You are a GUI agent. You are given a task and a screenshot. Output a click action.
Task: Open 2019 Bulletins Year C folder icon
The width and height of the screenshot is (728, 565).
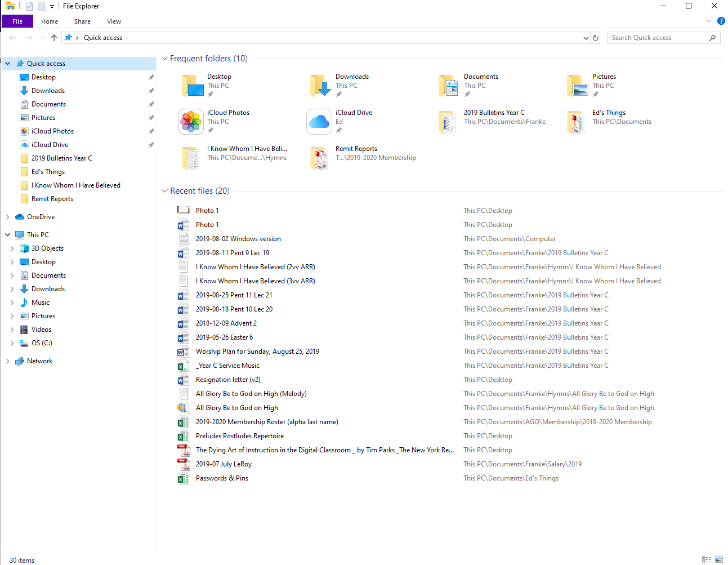click(448, 122)
